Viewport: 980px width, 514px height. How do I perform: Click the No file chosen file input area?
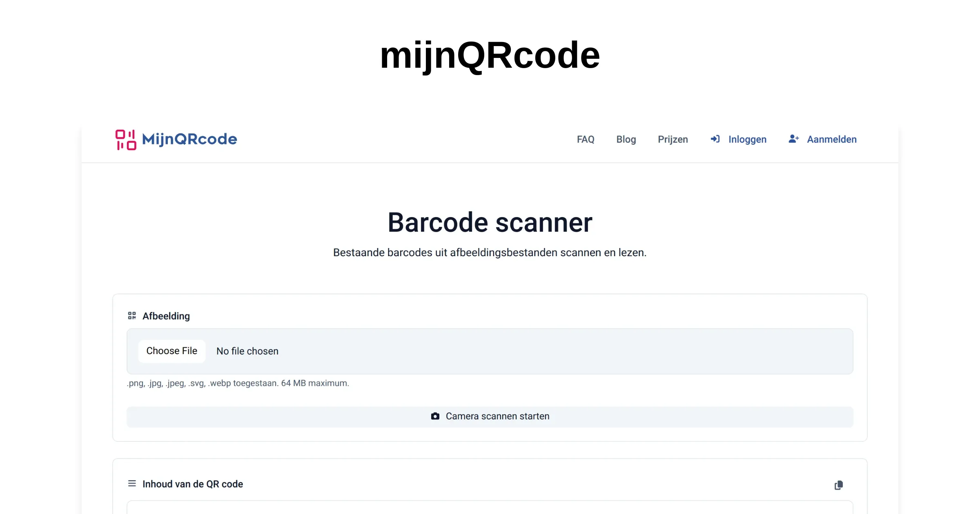click(247, 351)
